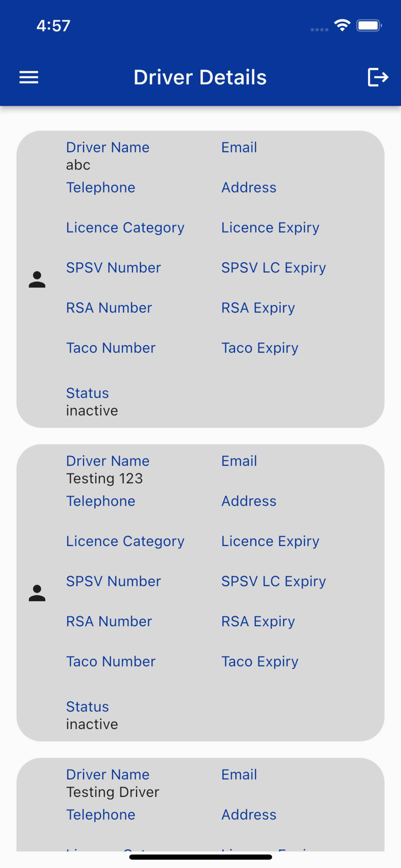Open the driver card named abc

pos(200,279)
